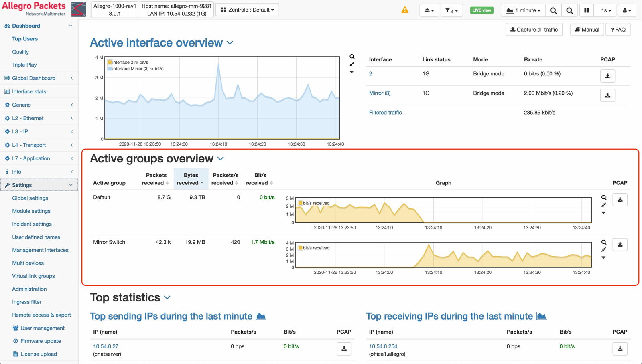The width and height of the screenshot is (642, 364).
Task: Click the zoom in magnifier in top toolbar
Action: [553, 10]
